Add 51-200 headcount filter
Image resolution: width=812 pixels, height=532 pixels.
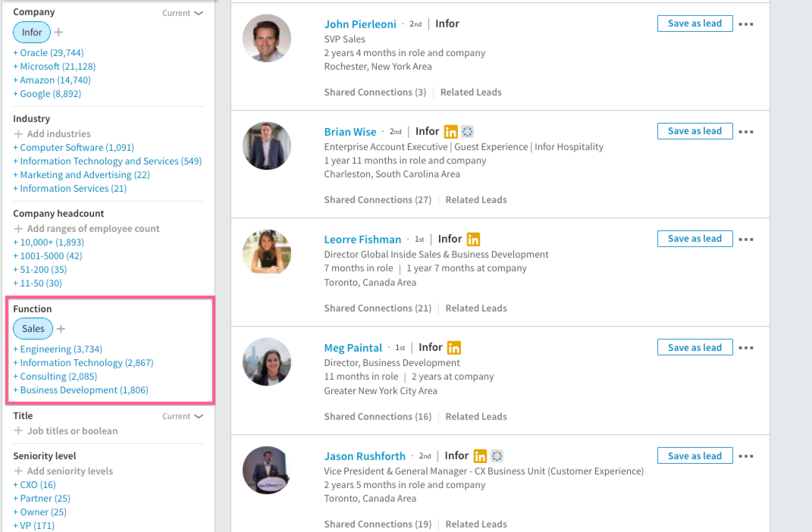40,270
